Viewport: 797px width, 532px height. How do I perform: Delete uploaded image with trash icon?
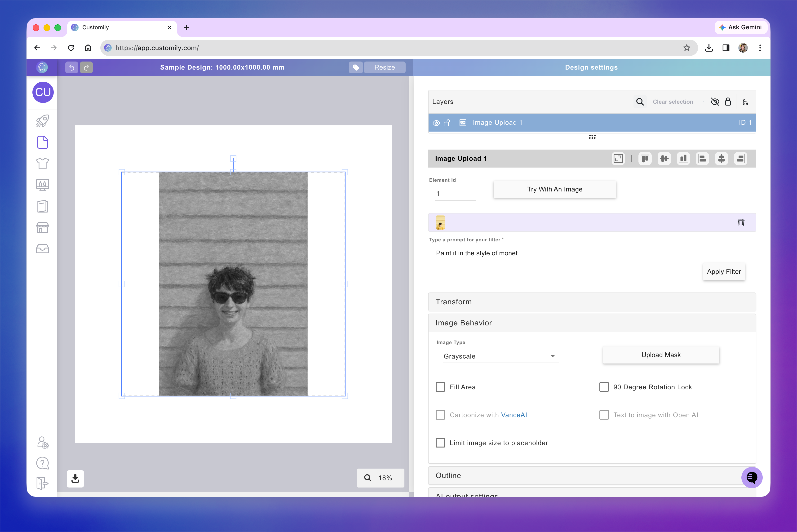tap(741, 222)
